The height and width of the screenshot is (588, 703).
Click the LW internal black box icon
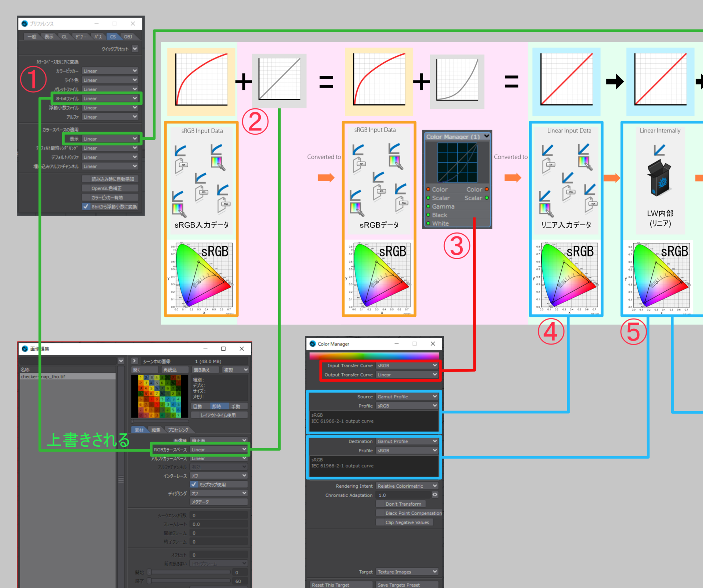point(659,179)
